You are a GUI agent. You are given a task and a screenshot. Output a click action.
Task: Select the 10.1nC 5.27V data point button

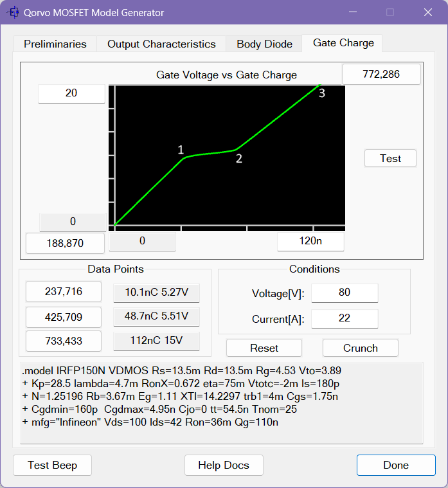pos(156,293)
